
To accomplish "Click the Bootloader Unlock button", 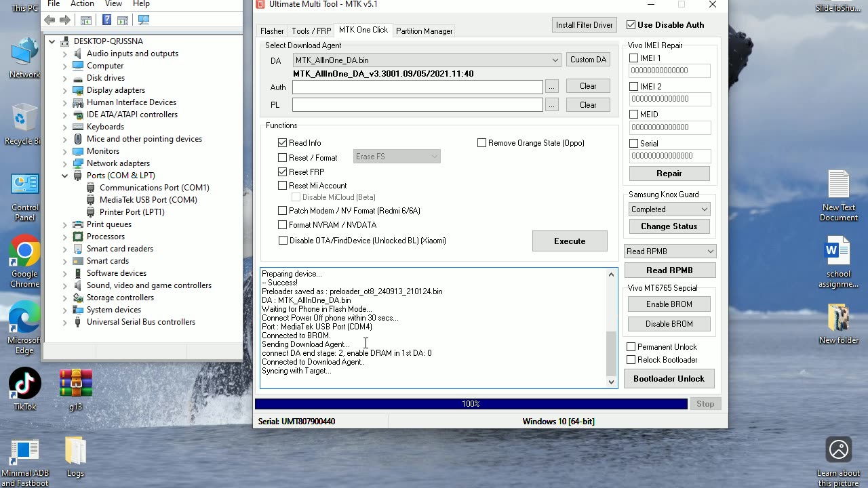I will coord(669,379).
